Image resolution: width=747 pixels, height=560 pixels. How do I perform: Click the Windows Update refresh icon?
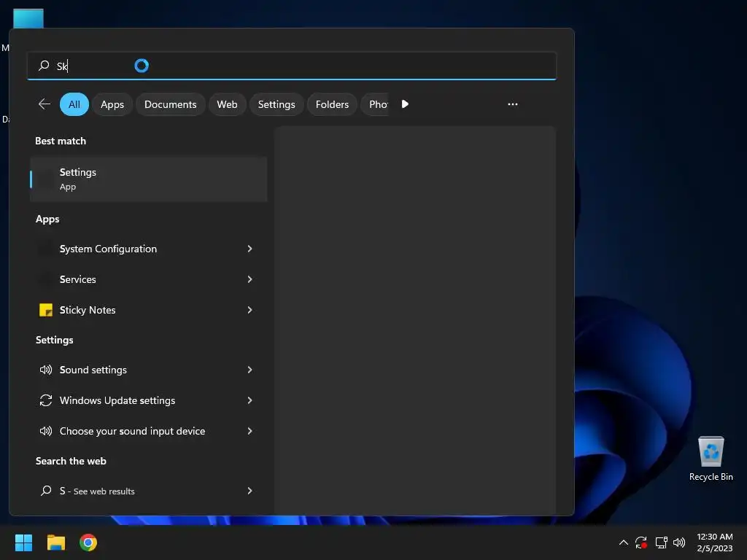coord(46,400)
